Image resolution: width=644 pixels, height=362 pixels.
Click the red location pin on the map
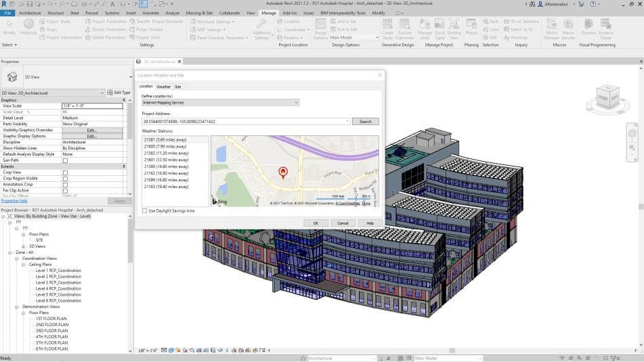[x=283, y=173]
